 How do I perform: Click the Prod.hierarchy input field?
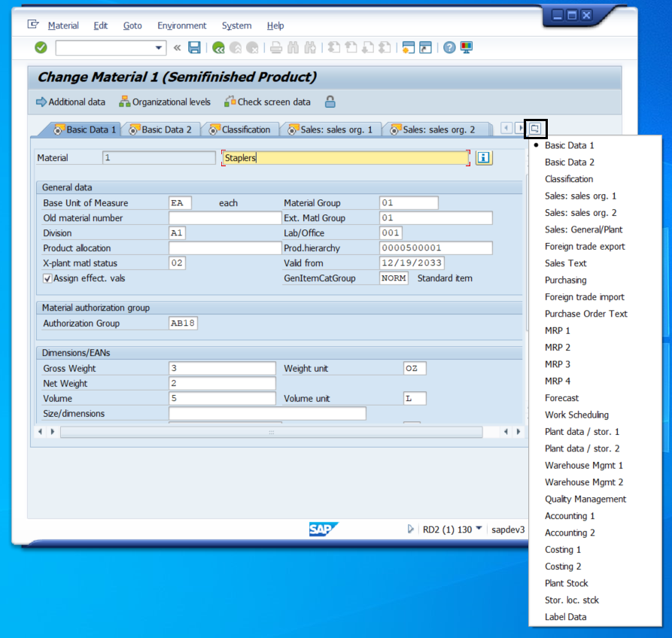(436, 248)
